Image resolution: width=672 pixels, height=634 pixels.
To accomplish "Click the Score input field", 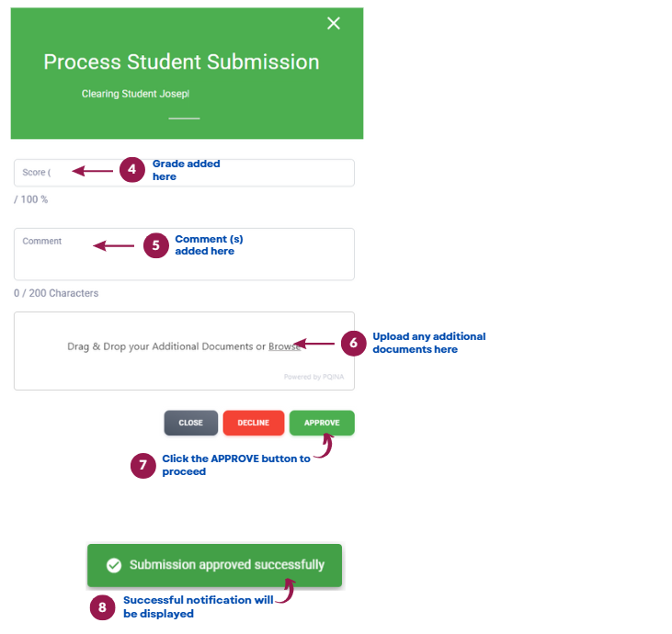I will pos(184,173).
